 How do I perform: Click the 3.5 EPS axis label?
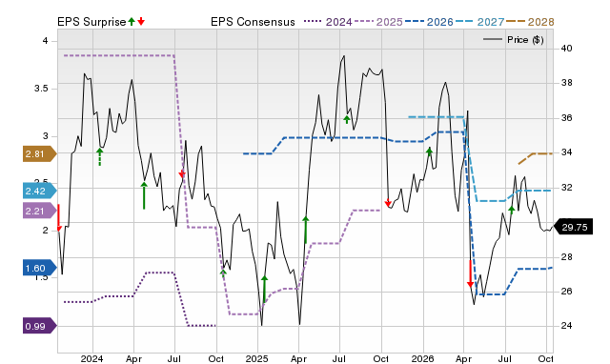(x=41, y=89)
